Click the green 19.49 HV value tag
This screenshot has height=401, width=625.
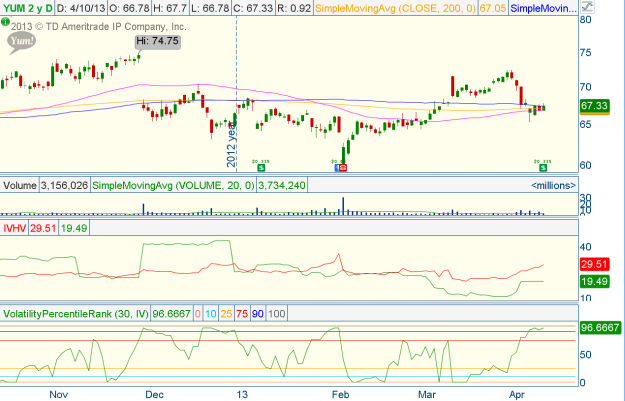[x=595, y=283]
